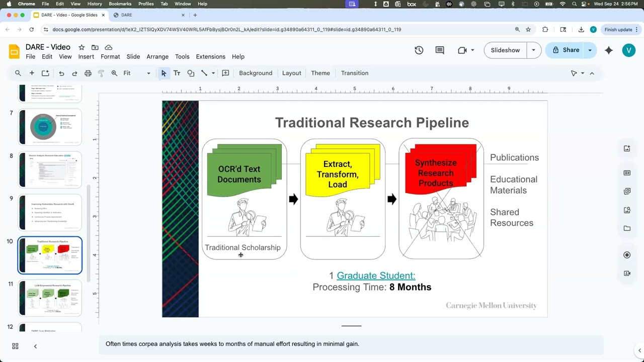Click the Background button

tap(256, 73)
